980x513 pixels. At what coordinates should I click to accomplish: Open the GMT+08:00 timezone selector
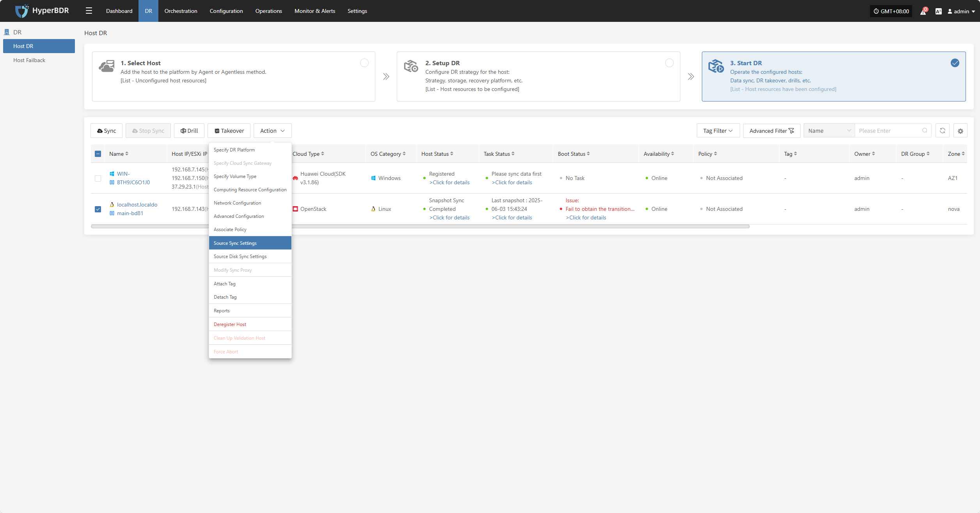point(891,11)
